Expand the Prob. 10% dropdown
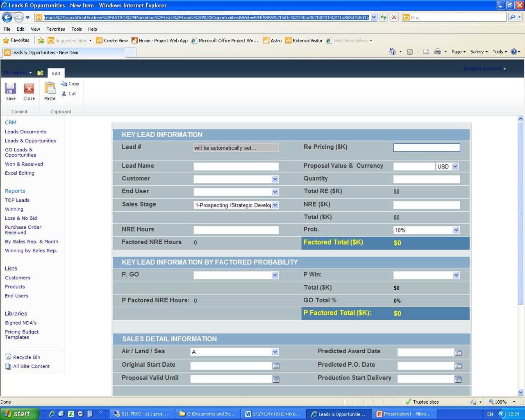 pos(456,230)
